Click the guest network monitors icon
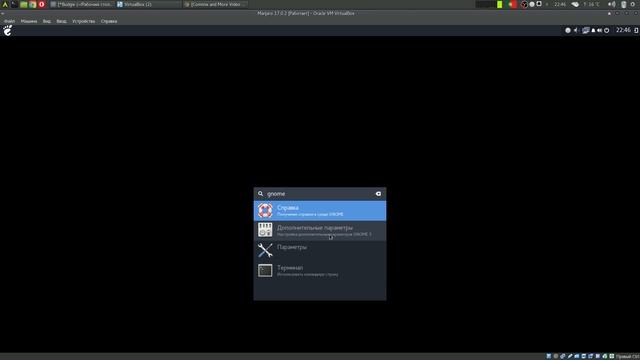Viewport: 640px width, 360px height. click(x=586, y=30)
